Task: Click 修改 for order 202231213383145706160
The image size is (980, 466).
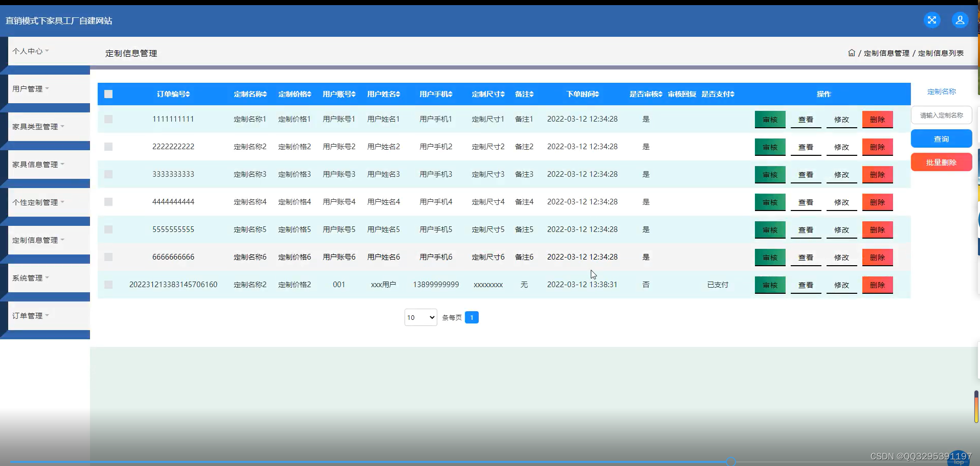Action: point(841,285)
